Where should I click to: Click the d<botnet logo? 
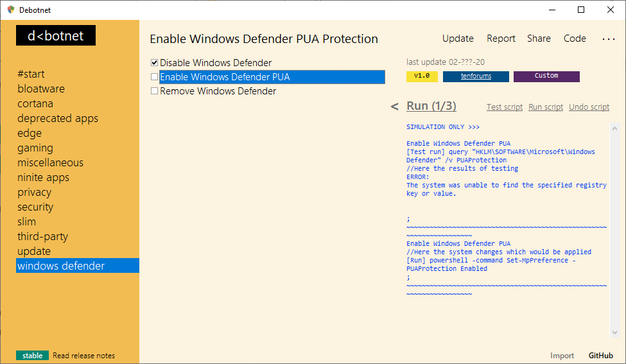(56, 35)
